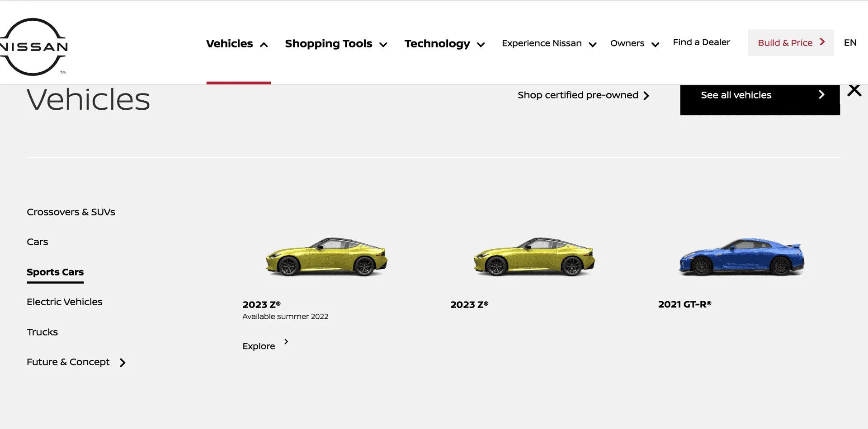Click 2023 Z title with summer availability

(x=261, y=304)
